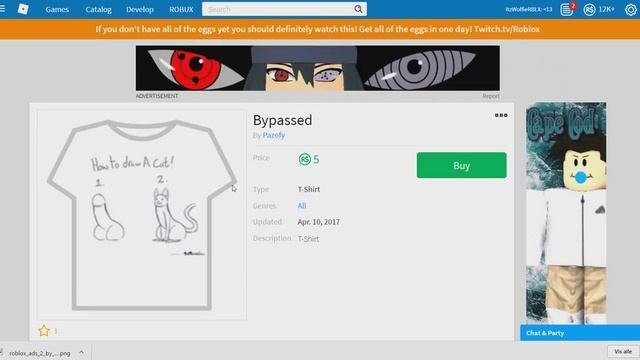Click the magnifying glass search icon
640x360 pixels.
(x=358, y=9)
